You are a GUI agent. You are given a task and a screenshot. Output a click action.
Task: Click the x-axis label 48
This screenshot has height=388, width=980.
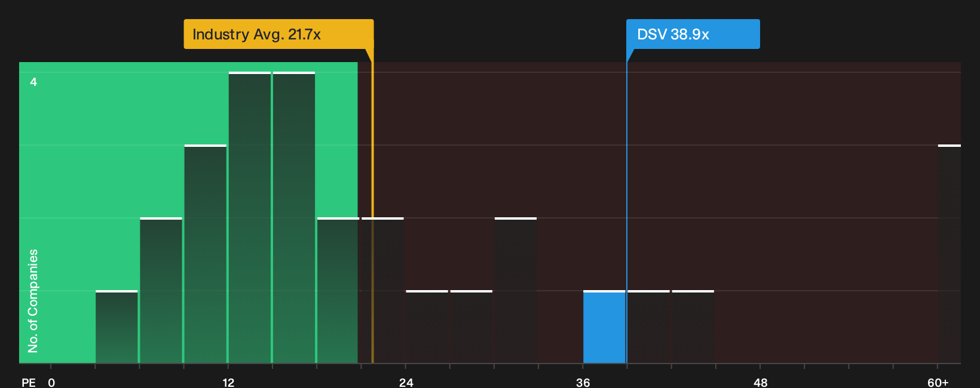(760, 382)
